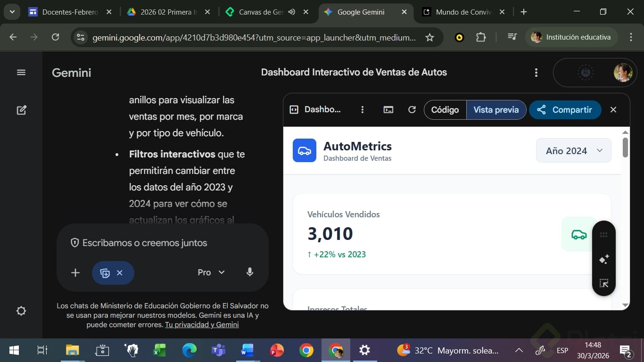The height and width of the screenshot is (362, 644).
Task: Click the Escribamos o creemos juntos prompt field
Action: [x=145, y=243]
